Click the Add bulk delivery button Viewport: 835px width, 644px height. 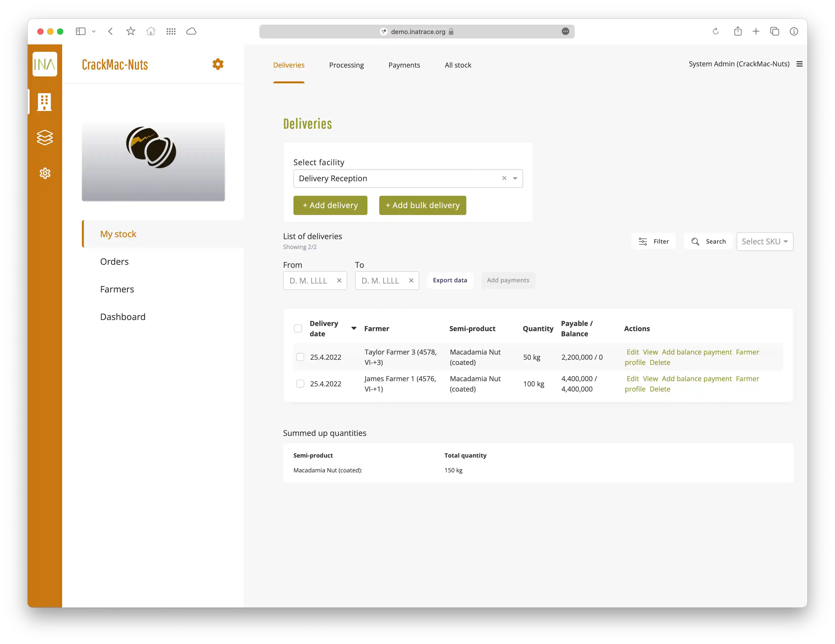coord(422,205)
